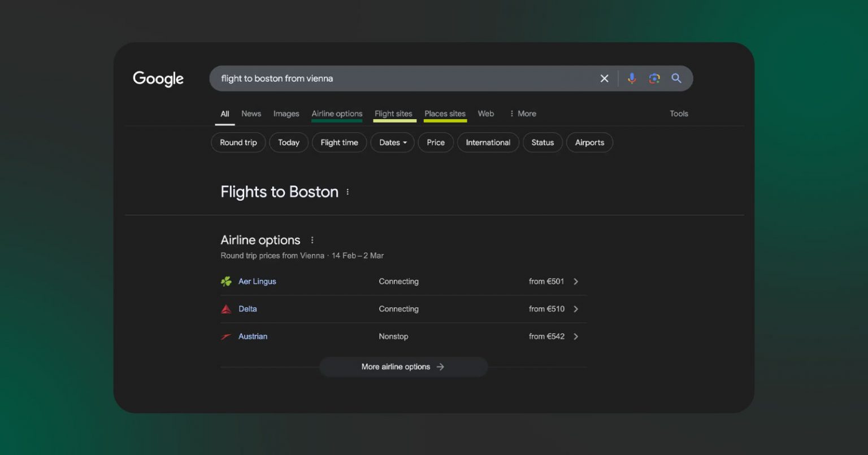
Task: Expand the Dates dropdown chip
Action: 392,142
